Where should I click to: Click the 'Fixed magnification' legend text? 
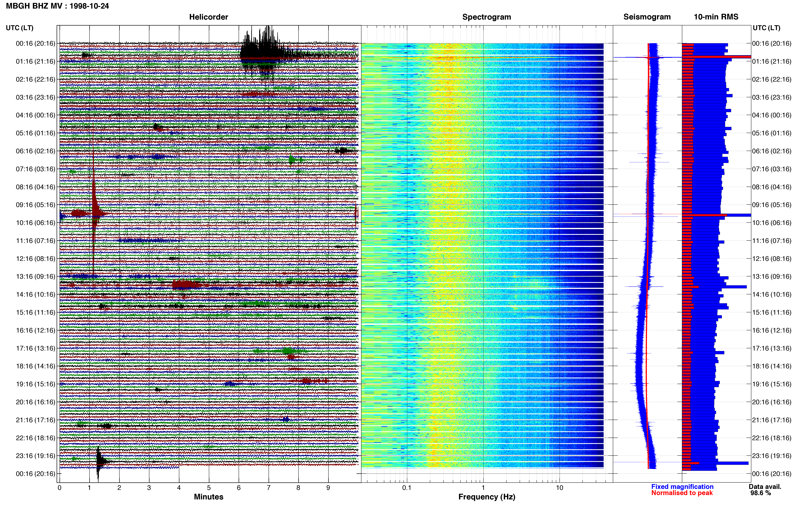(x=682, y=486)
